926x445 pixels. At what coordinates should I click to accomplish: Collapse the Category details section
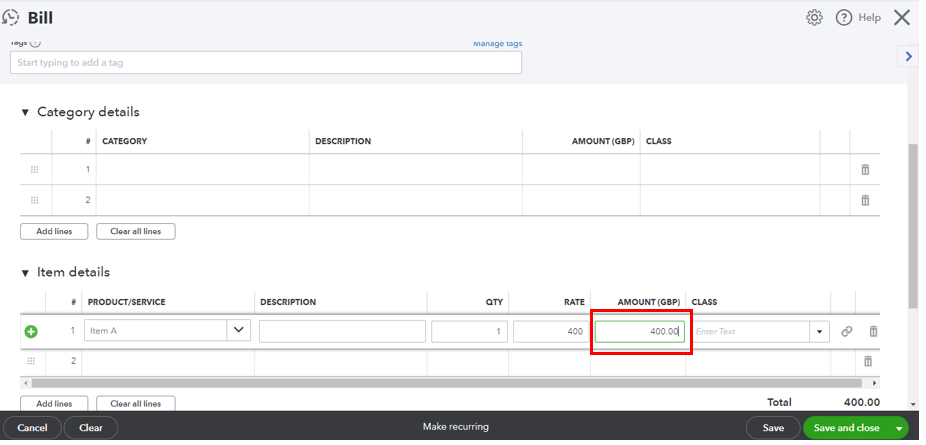(26, 113)
